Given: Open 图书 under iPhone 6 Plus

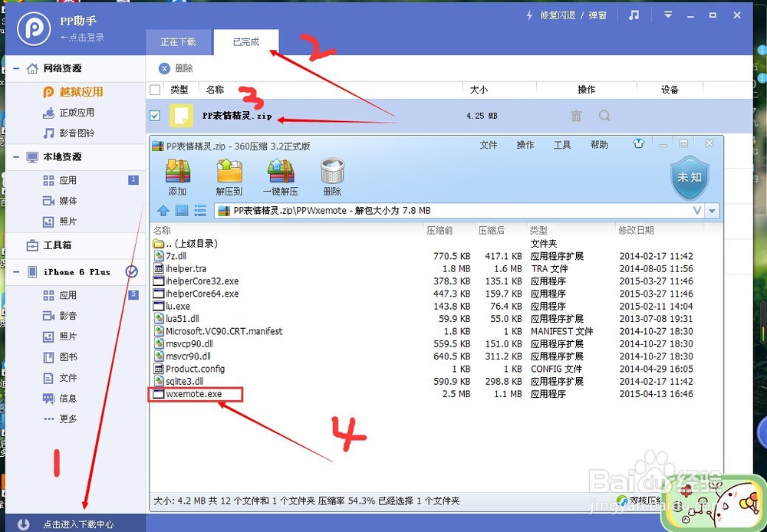Looking at the screenshot, I should pyautogui.click(x=60, y=357).
